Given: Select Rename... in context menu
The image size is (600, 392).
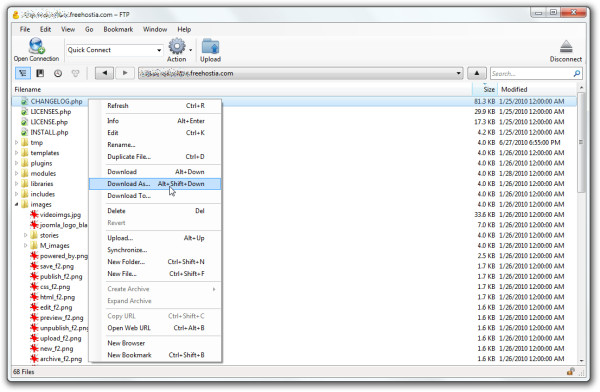Looking at the screenshot, I should [x=155, y=145].
